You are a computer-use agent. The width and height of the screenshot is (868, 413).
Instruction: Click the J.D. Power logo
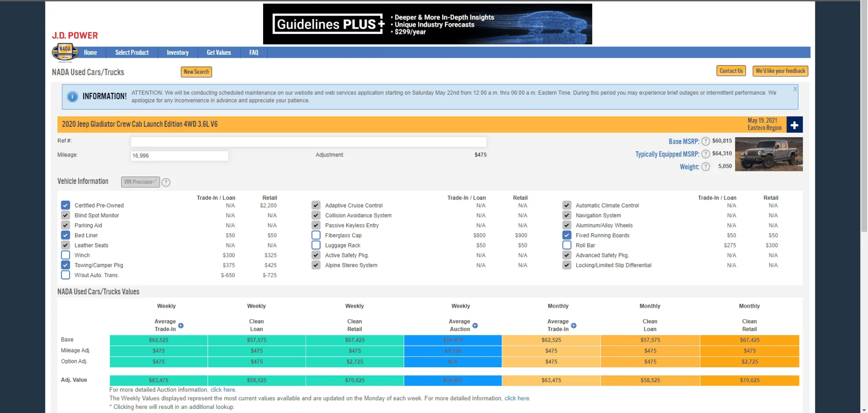point(75,36)
